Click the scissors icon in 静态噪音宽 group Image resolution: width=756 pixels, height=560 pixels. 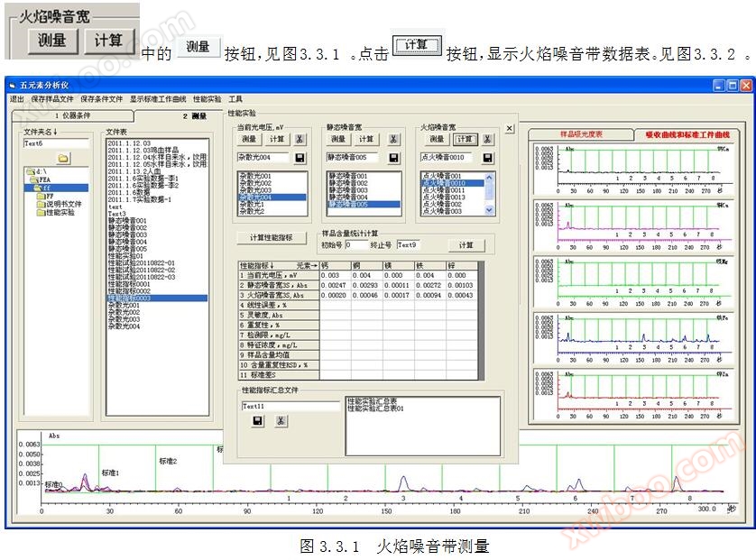click(393, 139)
